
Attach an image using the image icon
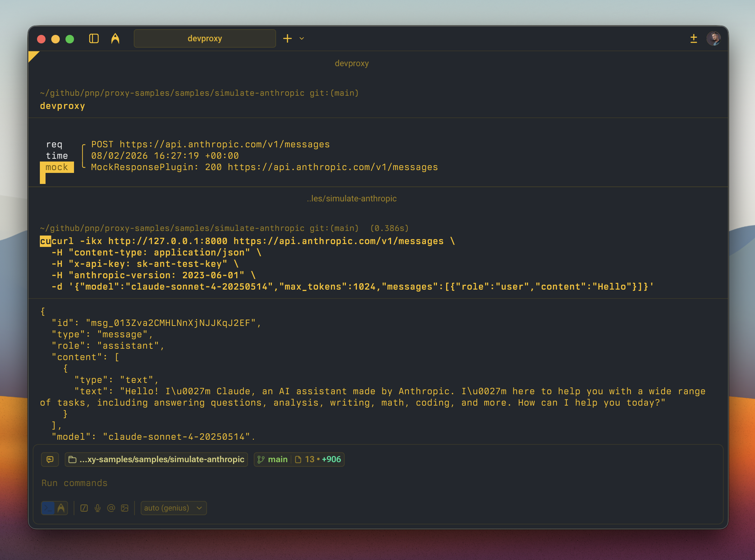(x=125, y=508)
